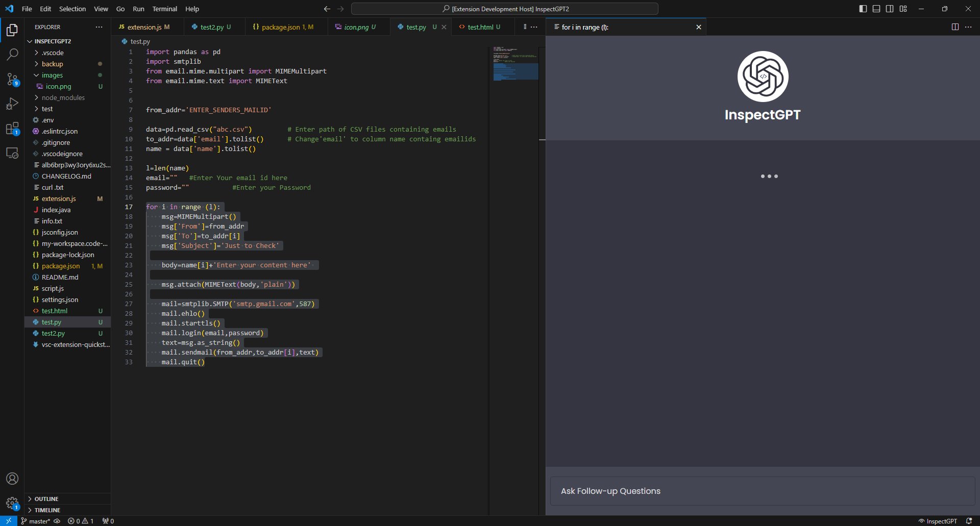980x526 pixels.
Task: Open the Accounts menu icon
Action: click(12, 479)
